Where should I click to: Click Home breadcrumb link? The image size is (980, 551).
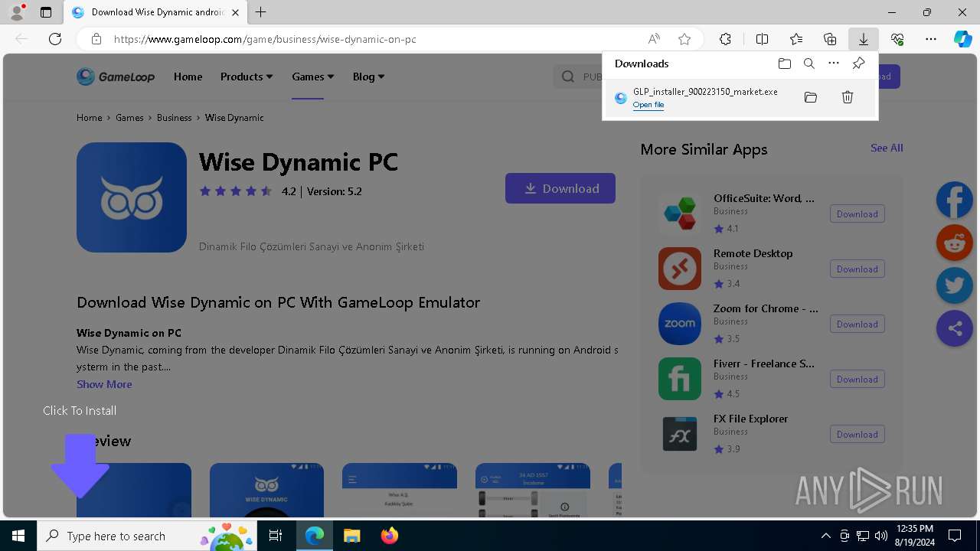(x=89, y=118)
